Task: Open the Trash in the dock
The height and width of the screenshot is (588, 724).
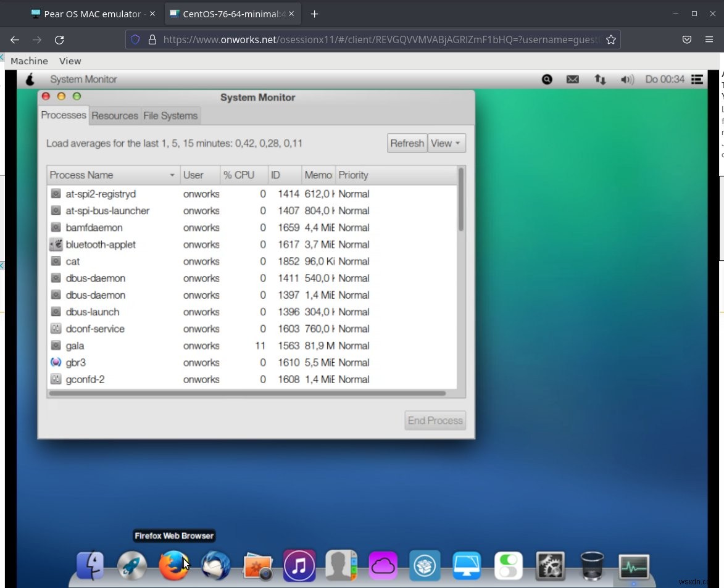Action: click(x=592, y=565)
